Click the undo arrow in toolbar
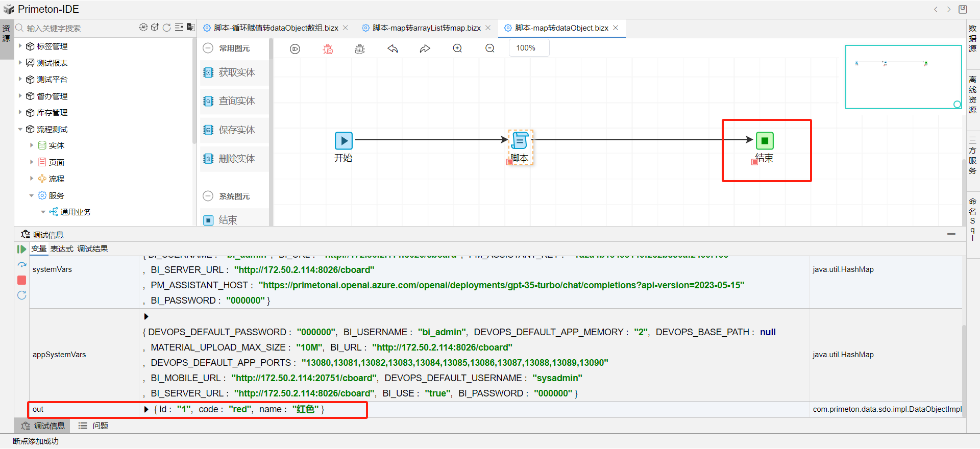980x449 pixels. (393, 49)
